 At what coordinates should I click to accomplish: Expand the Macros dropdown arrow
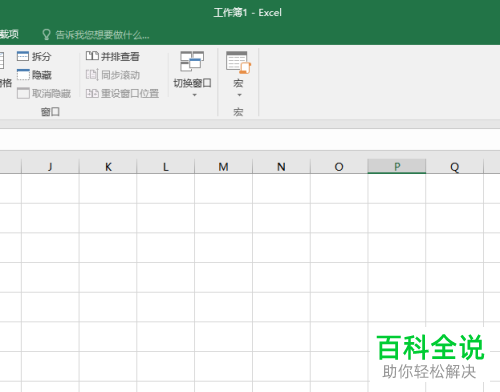[239, 95]
